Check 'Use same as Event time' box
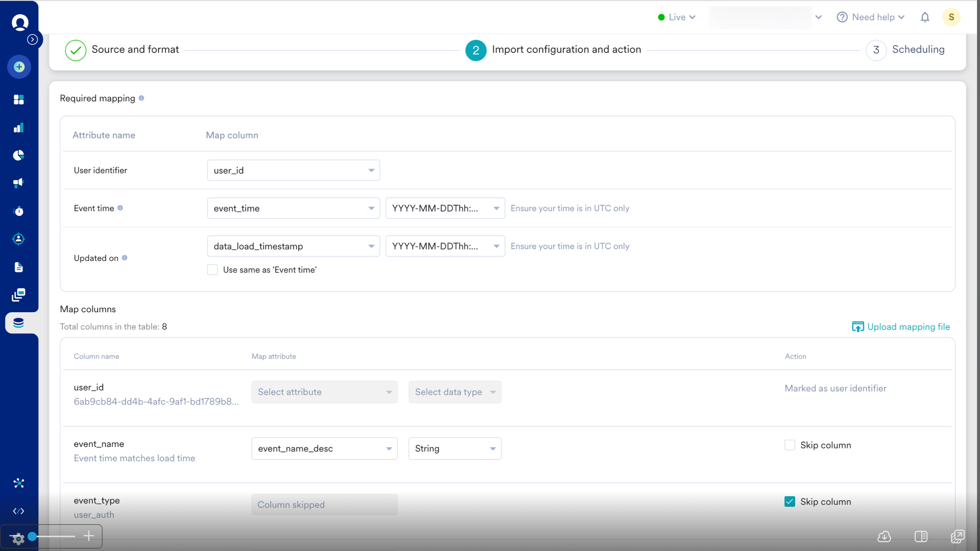Image resolution: width=980 pixels, height=551 pixels. point(212,270)
